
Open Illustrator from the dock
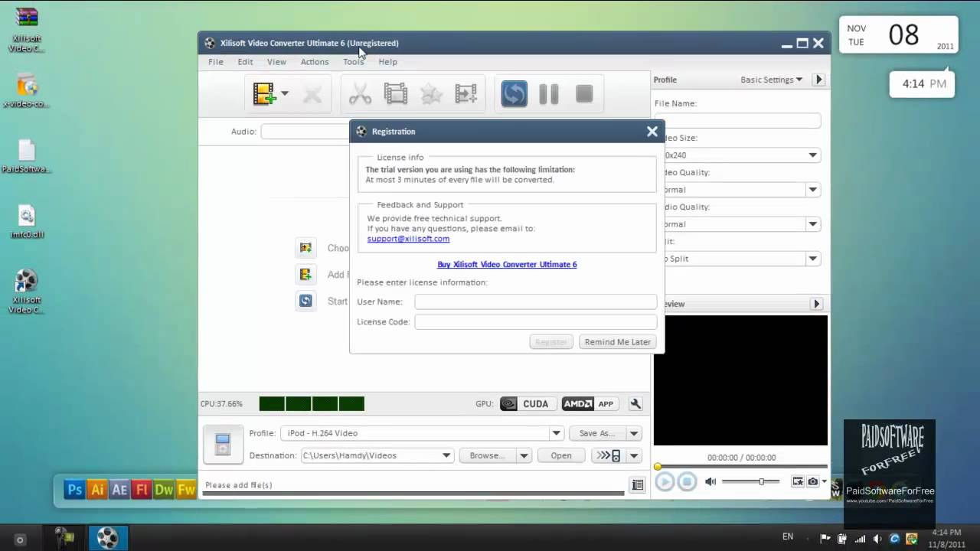point(96,490)
